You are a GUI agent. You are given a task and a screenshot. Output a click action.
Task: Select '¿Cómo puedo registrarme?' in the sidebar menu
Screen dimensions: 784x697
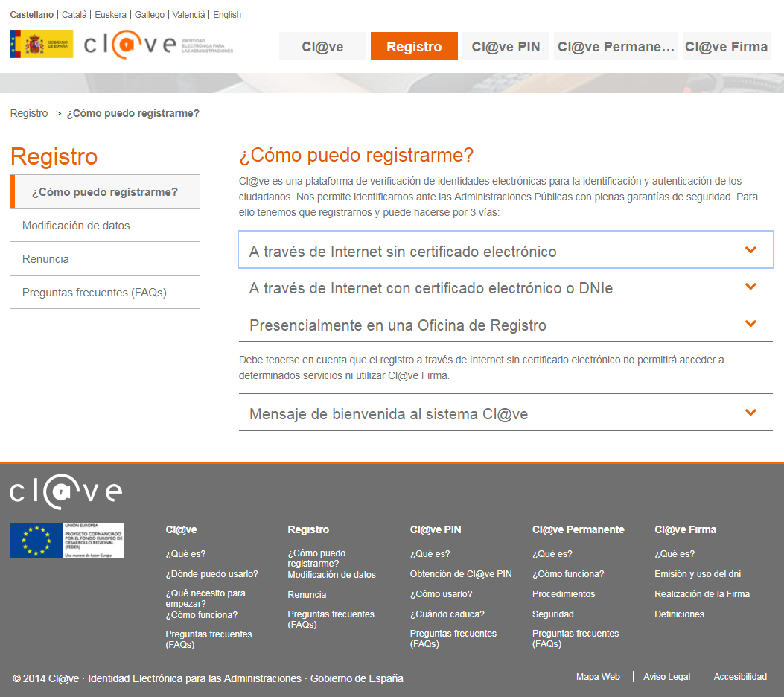[105, 192]
